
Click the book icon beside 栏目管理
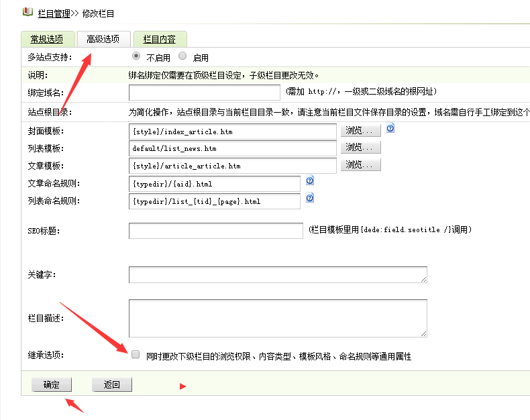click(x=28, y=12)
